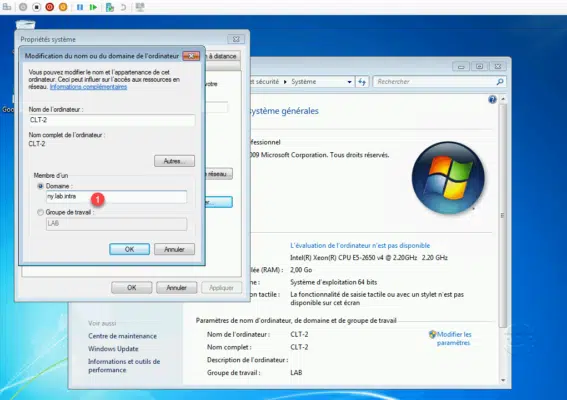Click the Ctrl+Alt+Delete toolbar icon
The width and height of the screenshot is (567, 400).
(x=7, y=7)
